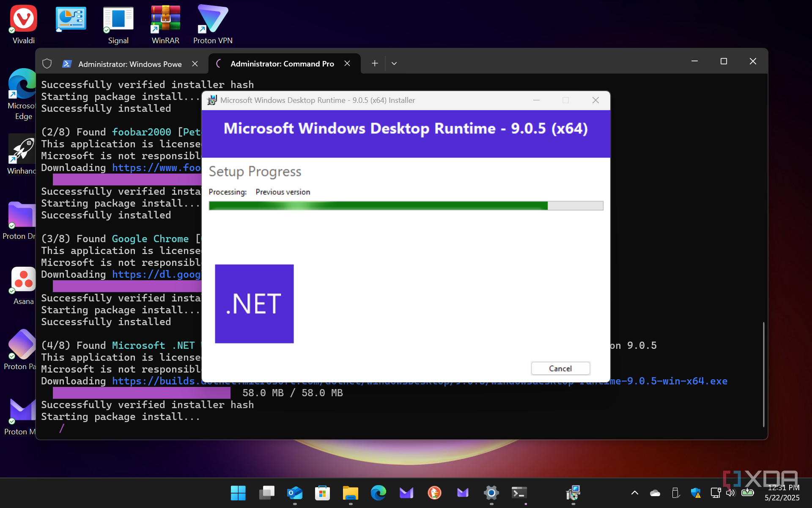Click the installer progress bar
The image size is (812, 508).
coord(406,206)
